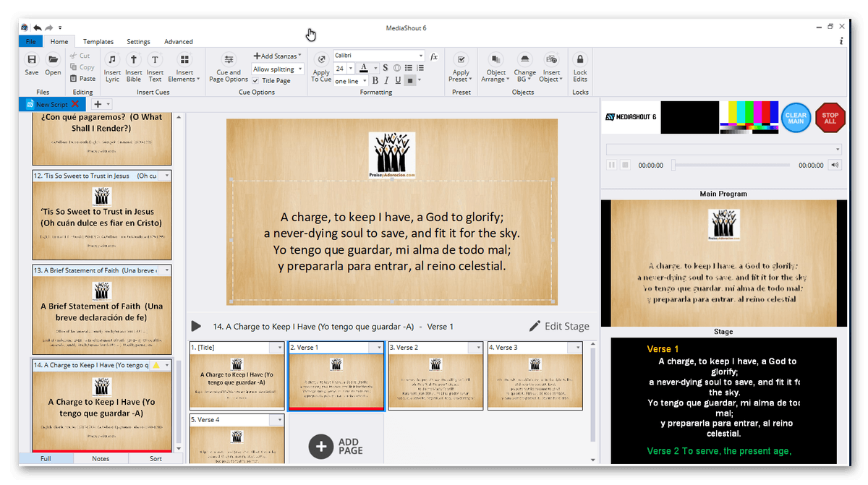Close the New Script tab

click(x=75, y=104)
